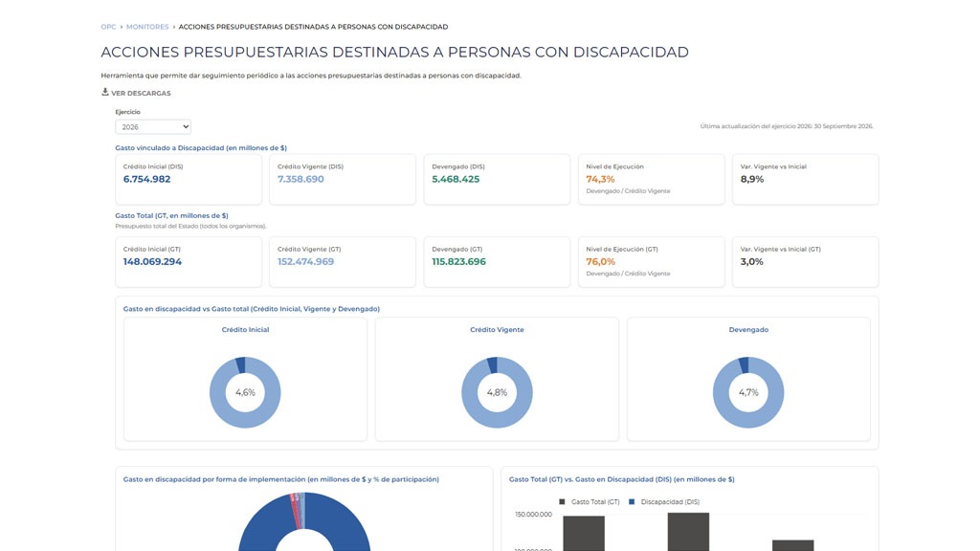Image resolution: width=980 pixels, height=551 pixels.
Task: Open the VER DESCARGAS link
Action: 141,93
